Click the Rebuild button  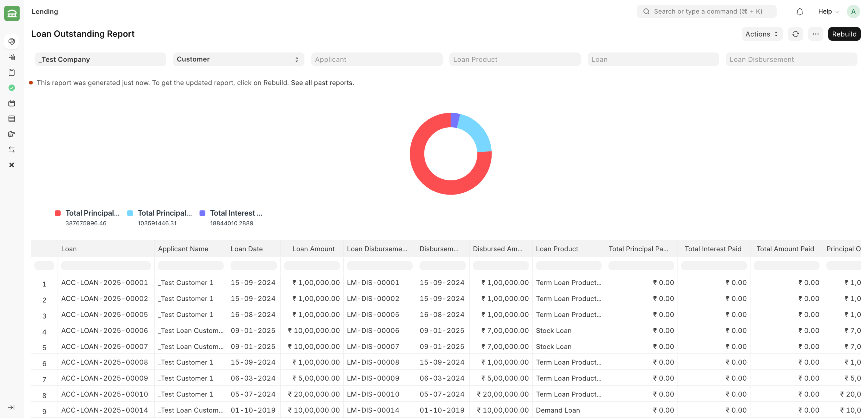pos(844,34)
